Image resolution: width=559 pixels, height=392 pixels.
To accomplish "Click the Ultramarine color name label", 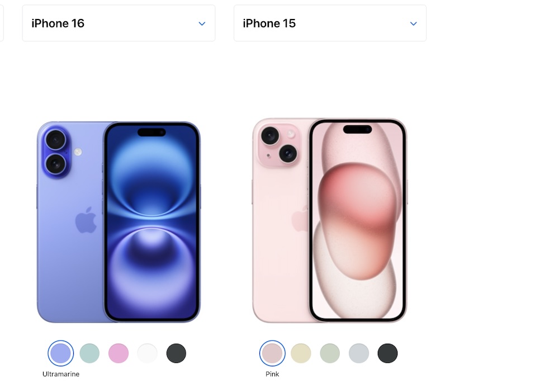I will [61, 374].
